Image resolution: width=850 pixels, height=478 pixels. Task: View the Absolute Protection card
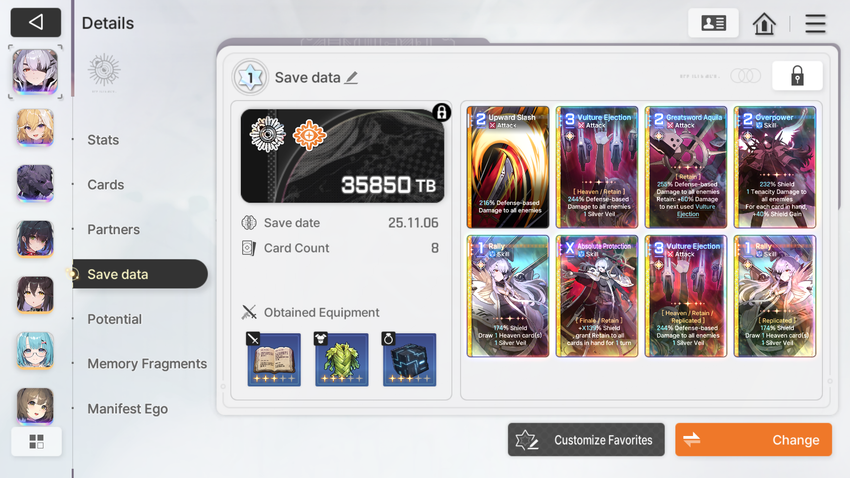pos(597,296)
